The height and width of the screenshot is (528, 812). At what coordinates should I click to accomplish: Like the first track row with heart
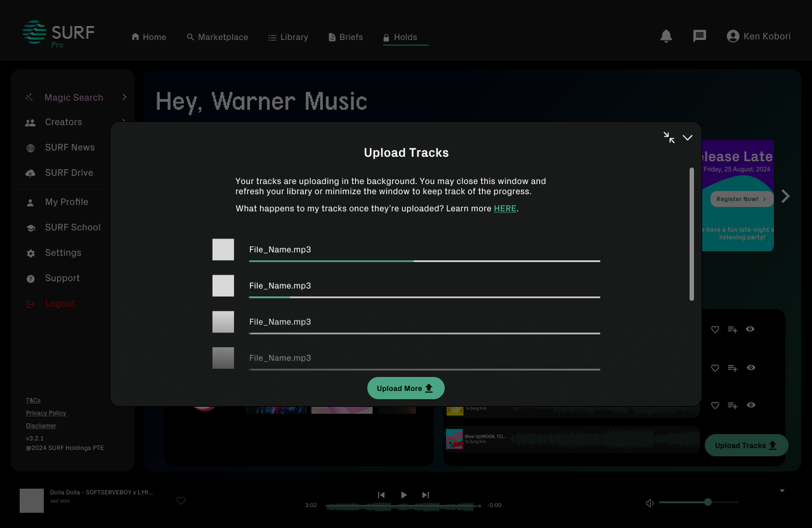715,329
